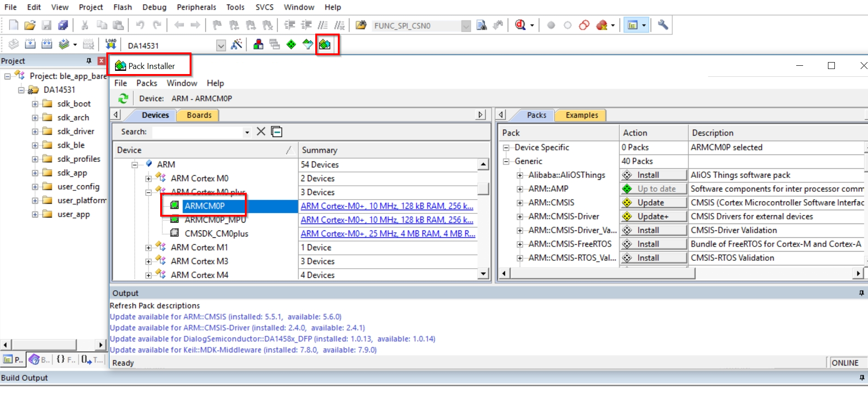Expand the ARM::CMSIS pack entry

(520, 203)
